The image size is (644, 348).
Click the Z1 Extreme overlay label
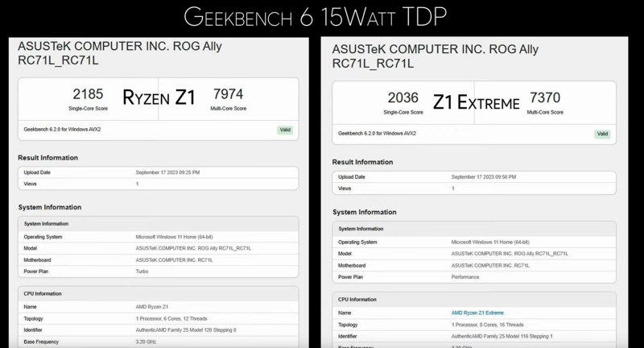pos(476,102)
